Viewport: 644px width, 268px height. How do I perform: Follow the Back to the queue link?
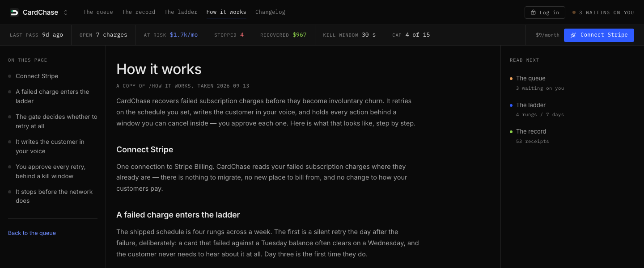click(x=32, y=233)
